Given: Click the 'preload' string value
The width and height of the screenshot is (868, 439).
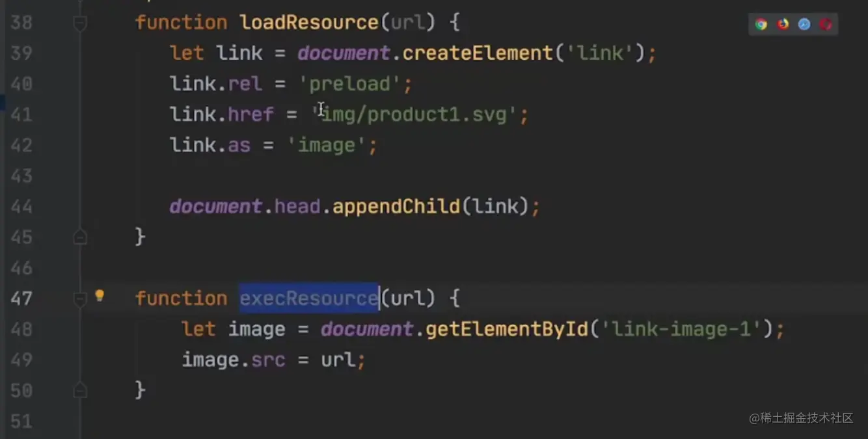Looking at the screenshot, I should click(x=350, y=84).
